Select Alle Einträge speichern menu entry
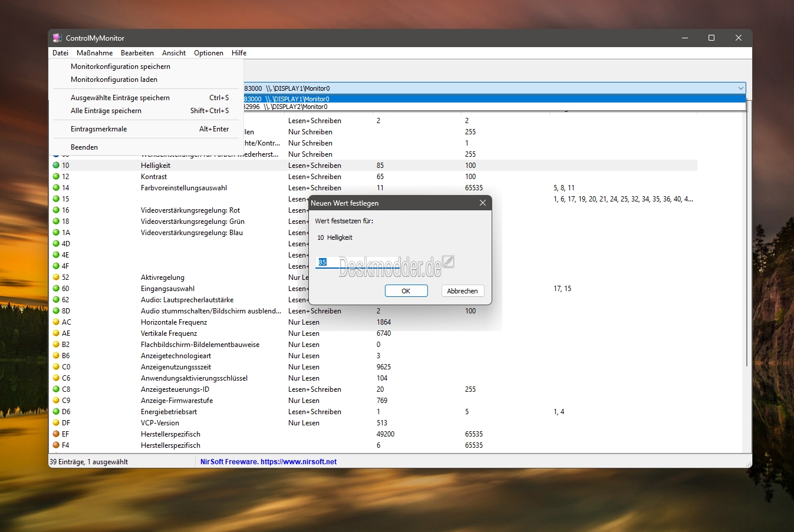 click(x=106, y=111)
